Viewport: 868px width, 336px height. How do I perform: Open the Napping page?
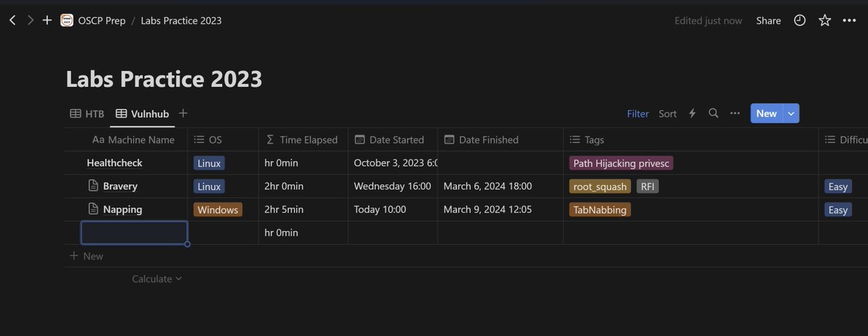(x=122, y=210)
